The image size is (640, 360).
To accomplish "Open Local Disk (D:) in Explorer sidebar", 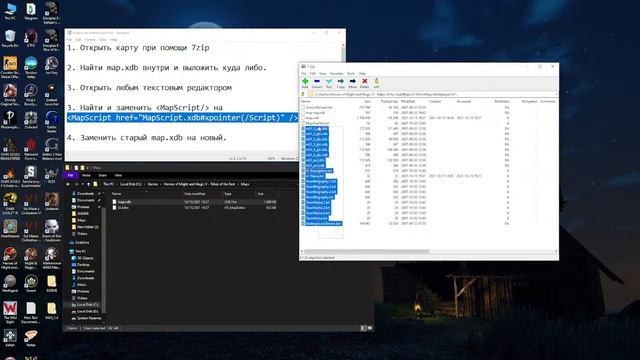I will pyautogui.click(x=85, y=311).
